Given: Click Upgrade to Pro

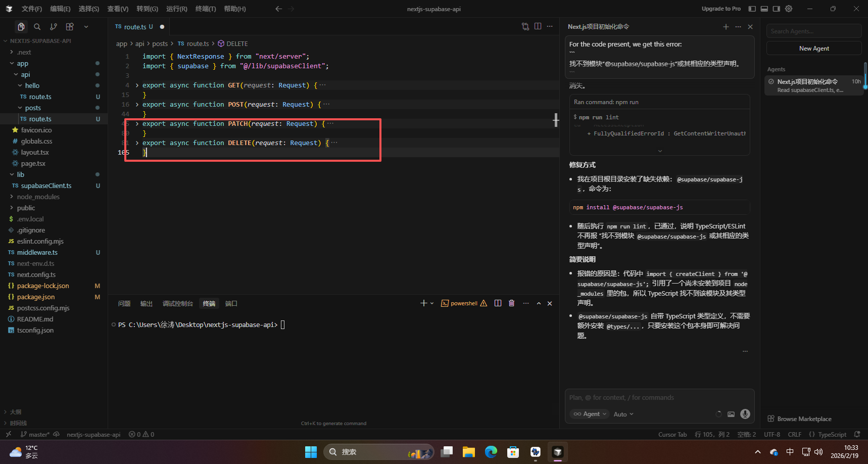Looking at the screenshot, I should click(721, 9).
